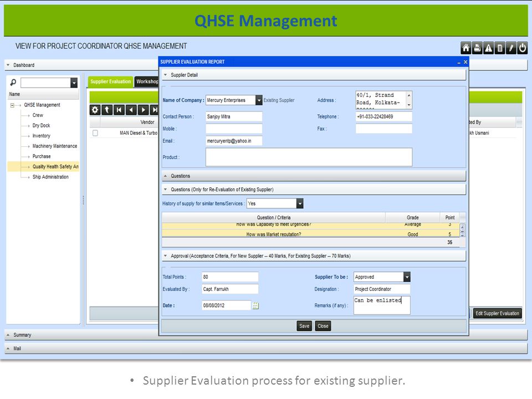Click the Contact Person input field

tap(234, 117)
